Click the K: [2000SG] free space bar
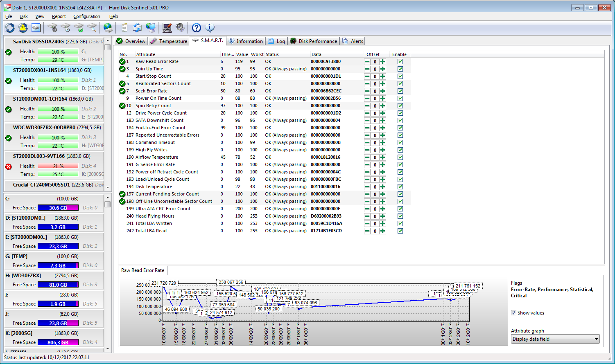Image resolution: width=615 pixels, height=364 pixels. pos(58,342)
